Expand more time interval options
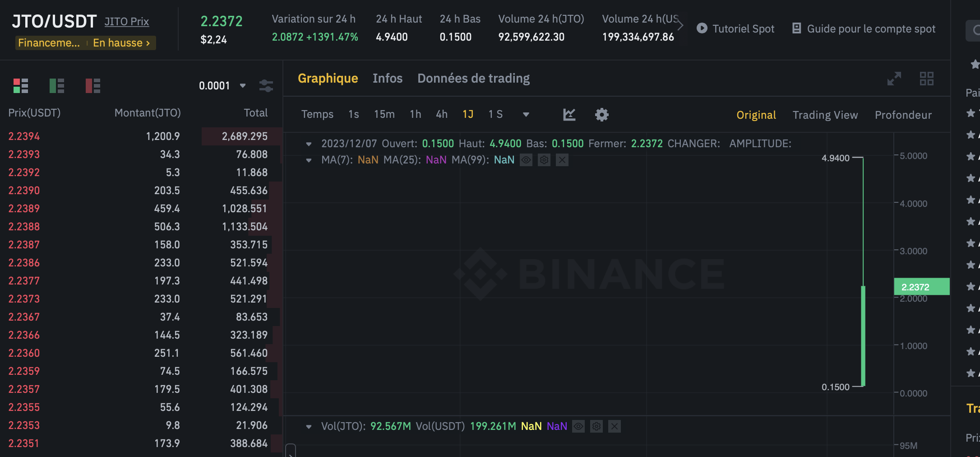 pos(526,115)
